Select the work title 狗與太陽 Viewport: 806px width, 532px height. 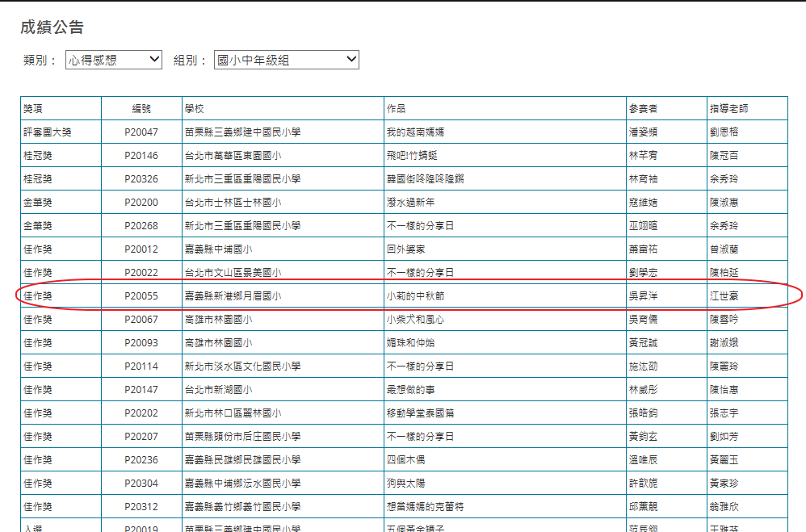coord(405,484)
